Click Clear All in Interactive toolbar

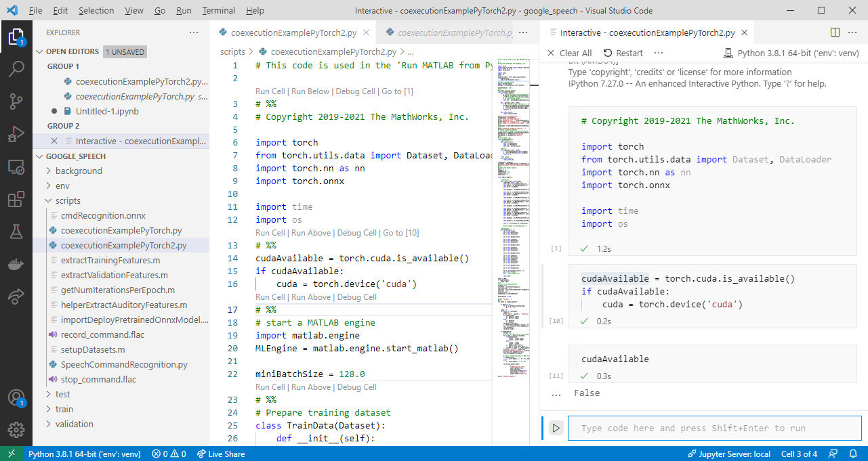569,53
